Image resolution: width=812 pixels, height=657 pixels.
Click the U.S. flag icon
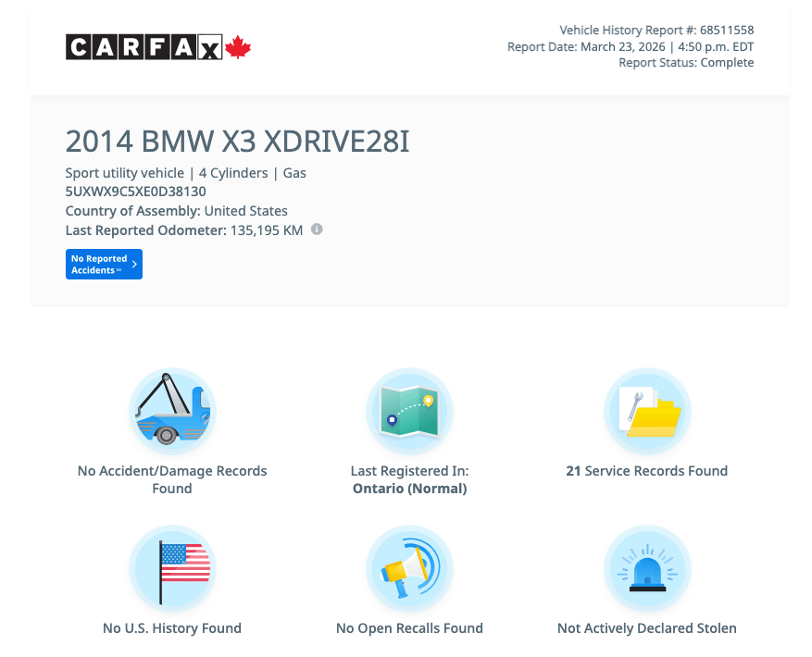coord(172,568)
